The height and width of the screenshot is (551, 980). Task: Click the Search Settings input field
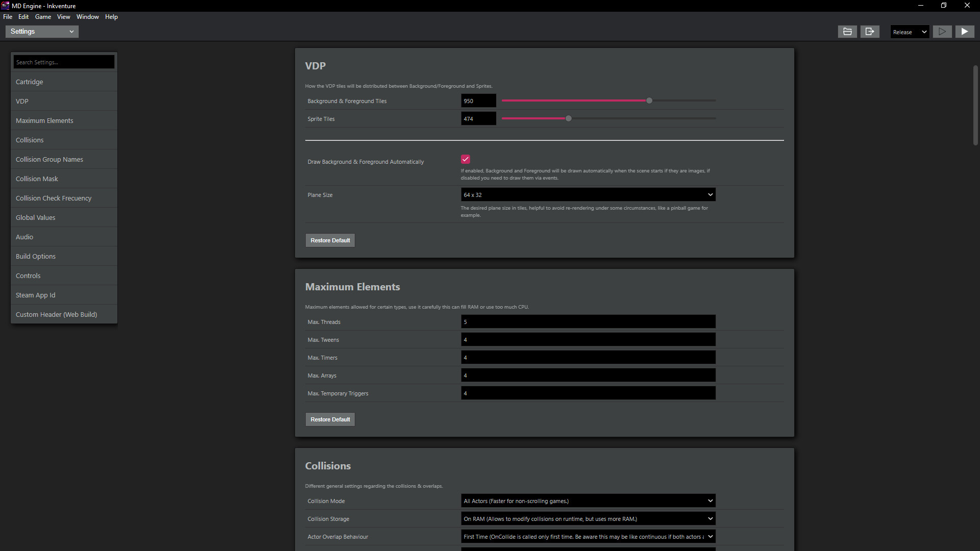coord(63,62)
